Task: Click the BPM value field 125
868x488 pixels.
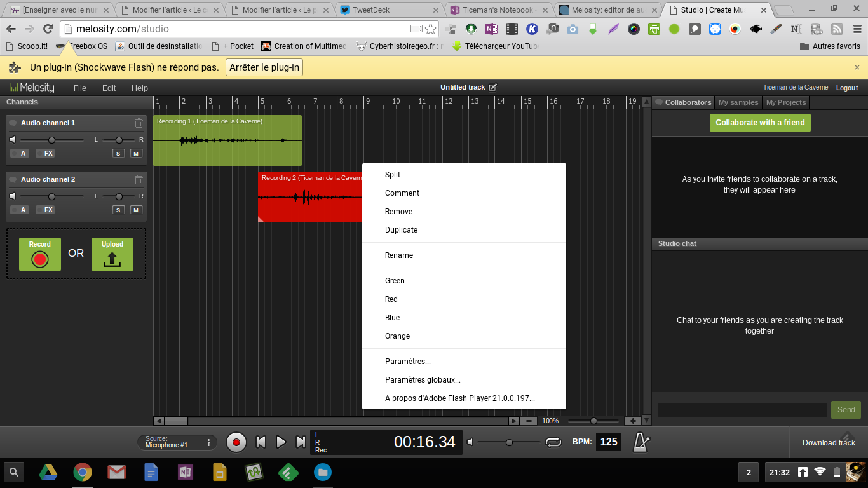Action: tap(609, 442)
